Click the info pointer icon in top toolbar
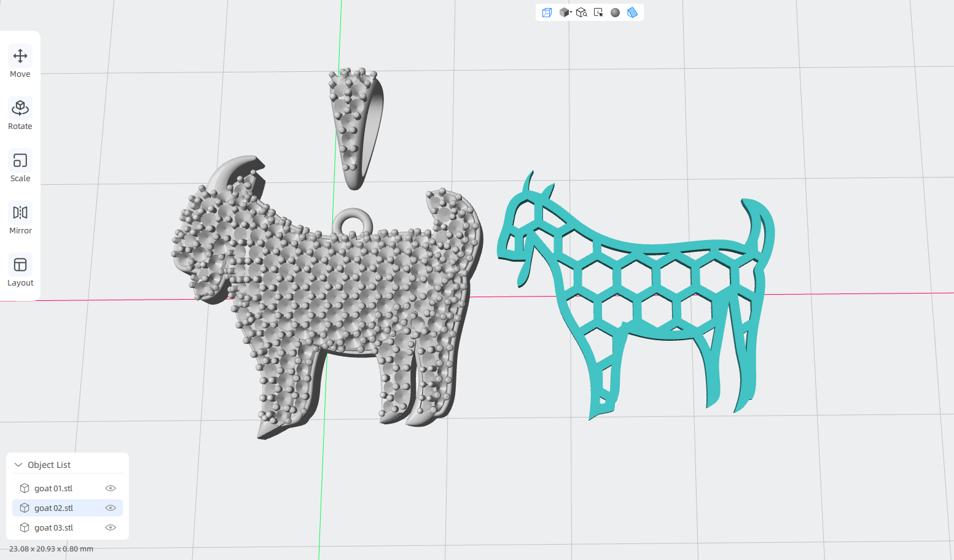 598,12
